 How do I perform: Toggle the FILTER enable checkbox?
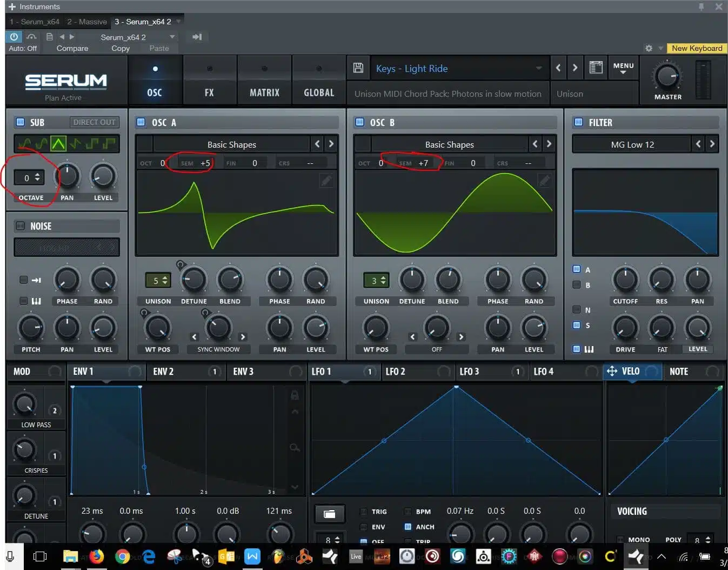[x=578, y=122]
